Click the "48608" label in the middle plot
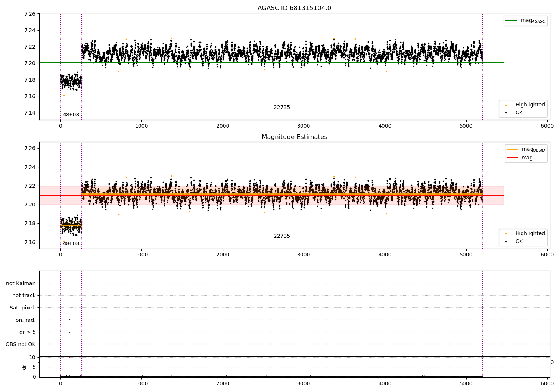The image size is (560, 392). coord(71,244)
